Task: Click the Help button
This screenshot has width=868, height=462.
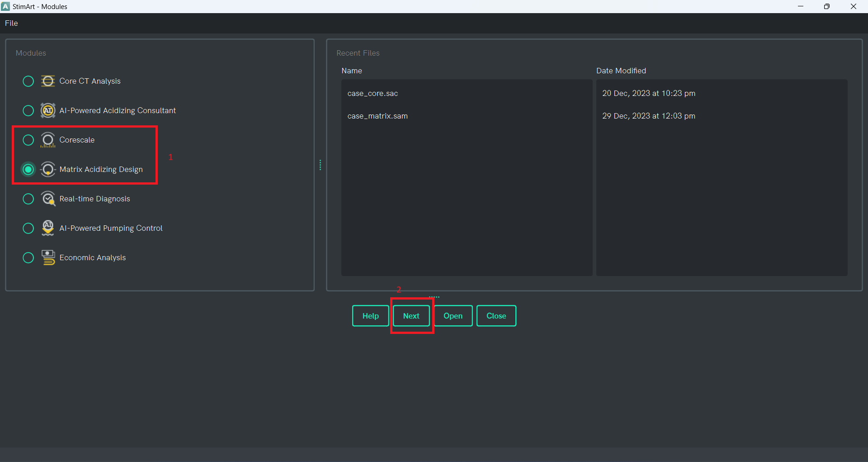Action: pyautogui.click(x=370, y=316)
